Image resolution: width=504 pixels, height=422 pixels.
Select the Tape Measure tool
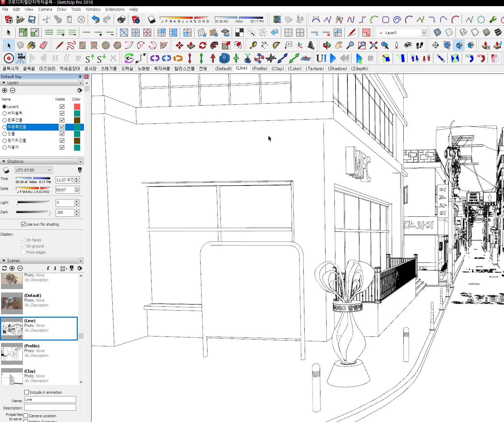click(253, 45)
